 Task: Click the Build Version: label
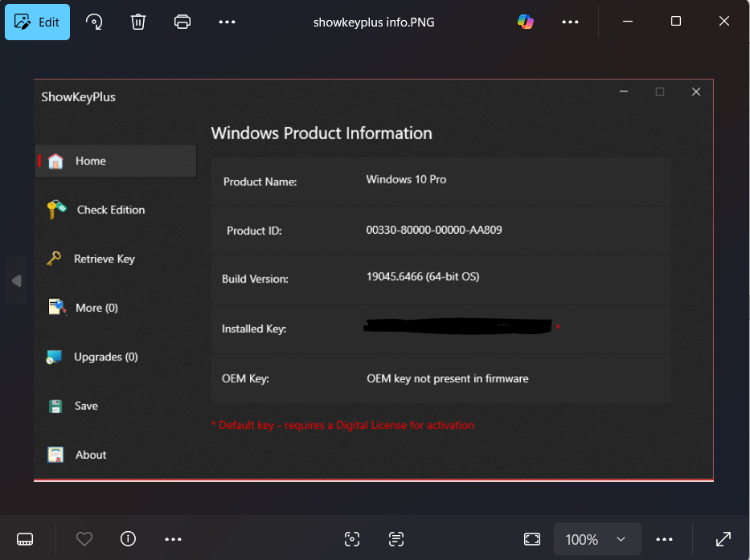pyautogui.click(x=255, y=280)
